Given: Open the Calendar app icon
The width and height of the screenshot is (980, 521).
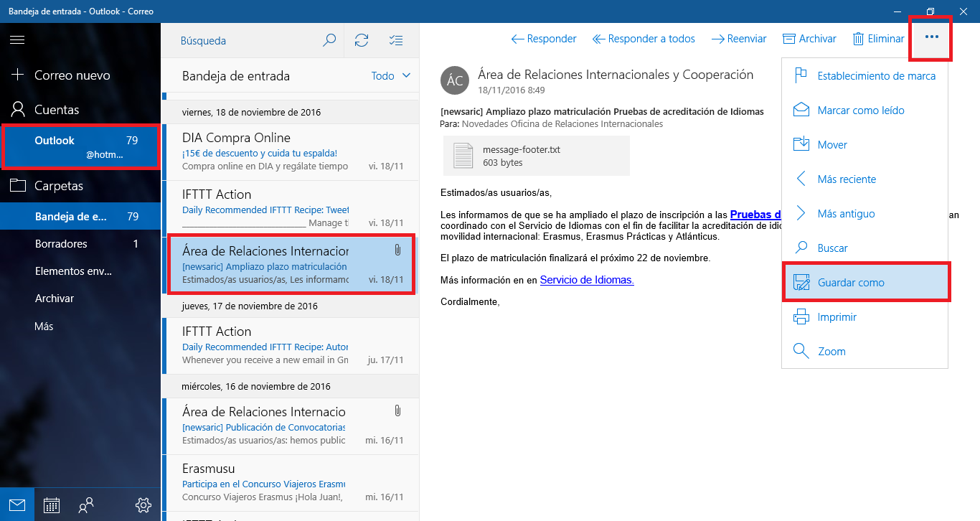Looking at the screenshot, I should click(x=52, y=504).
